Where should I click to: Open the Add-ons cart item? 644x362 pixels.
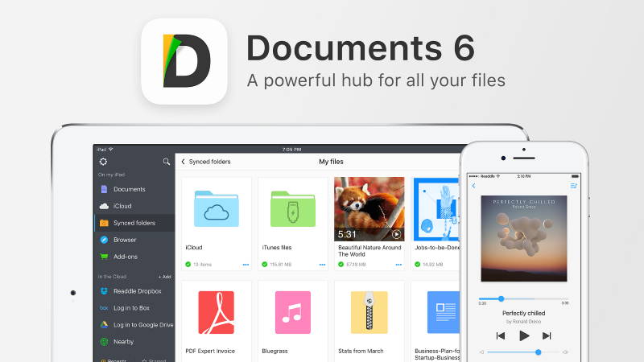[x=124, y=257]
